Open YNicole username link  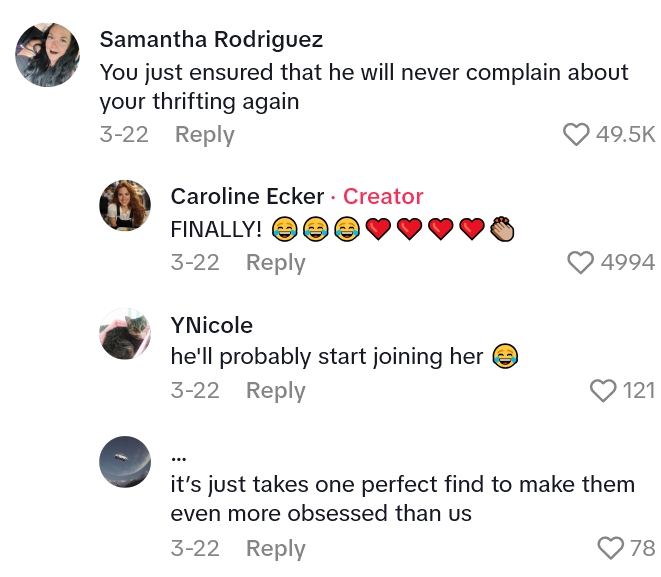[211, 325]
